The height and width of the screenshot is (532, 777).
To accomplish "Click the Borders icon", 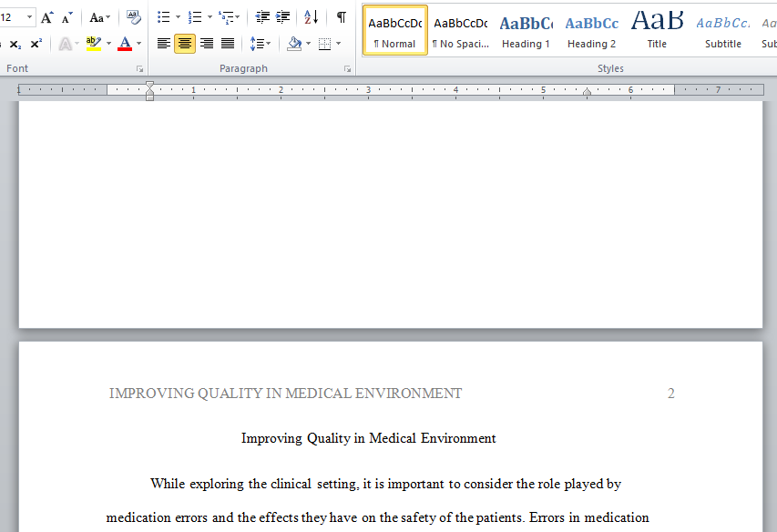I will click(x=324, y=44).
